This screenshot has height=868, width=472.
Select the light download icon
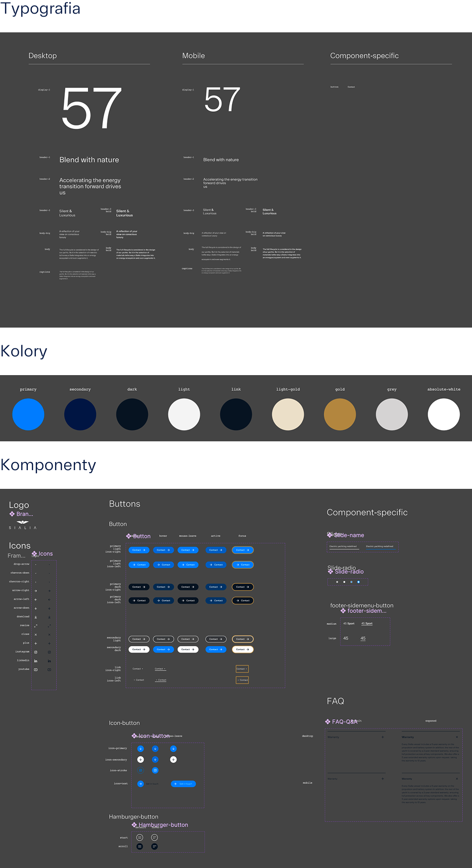35,617
